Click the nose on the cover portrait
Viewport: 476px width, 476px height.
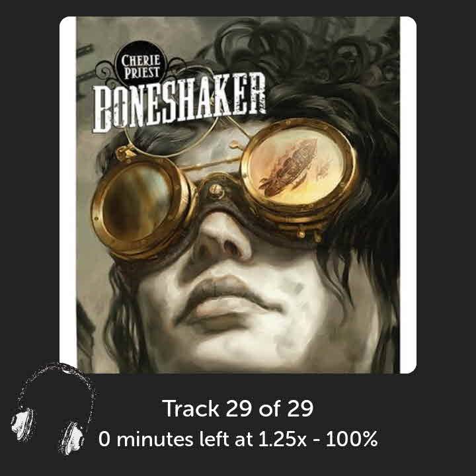(223, 240)
